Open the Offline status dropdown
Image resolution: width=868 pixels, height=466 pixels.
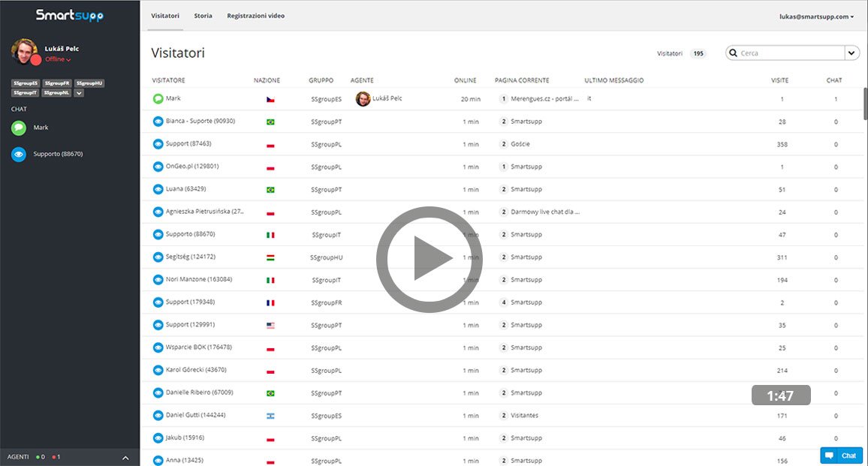point(58,59)
